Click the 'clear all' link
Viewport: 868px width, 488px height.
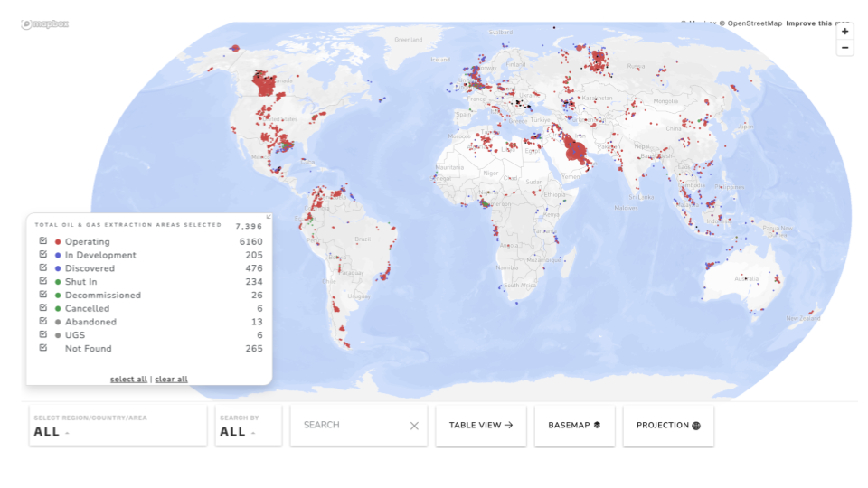tap(171, 380)
